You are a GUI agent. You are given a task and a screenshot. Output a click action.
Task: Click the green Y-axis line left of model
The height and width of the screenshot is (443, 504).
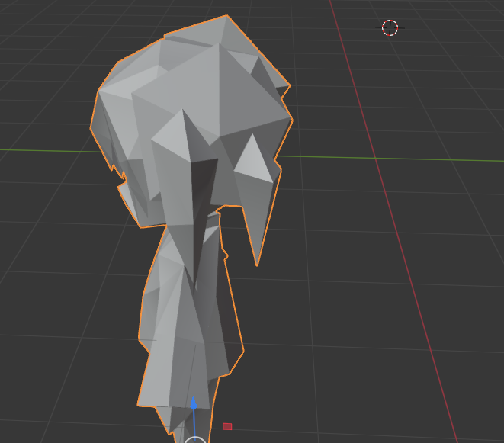(x=46, y=149)
